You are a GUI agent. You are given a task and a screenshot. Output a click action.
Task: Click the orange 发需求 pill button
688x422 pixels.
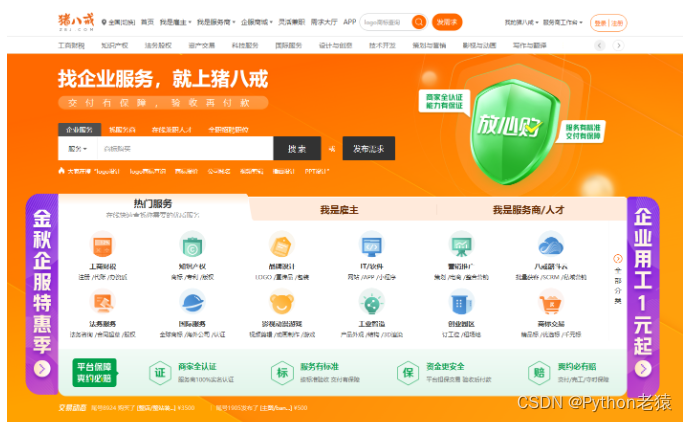[447, 22]
